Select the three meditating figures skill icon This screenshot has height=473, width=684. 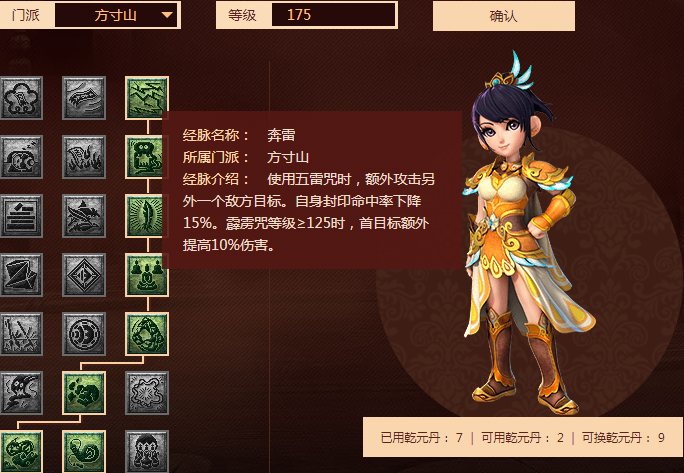pos(147,275)
